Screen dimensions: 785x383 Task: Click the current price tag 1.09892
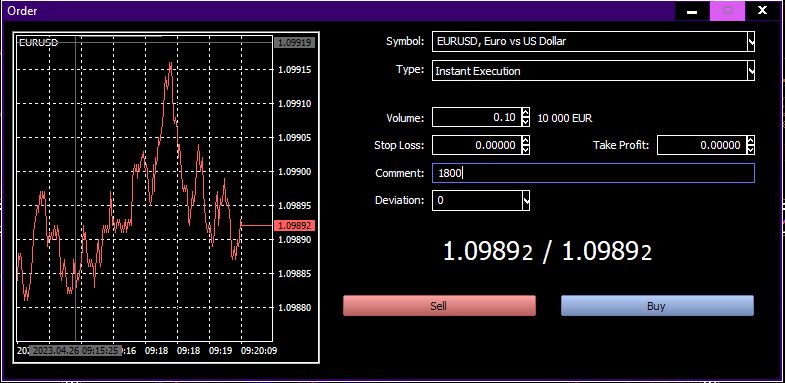click(x=294, y=225)
